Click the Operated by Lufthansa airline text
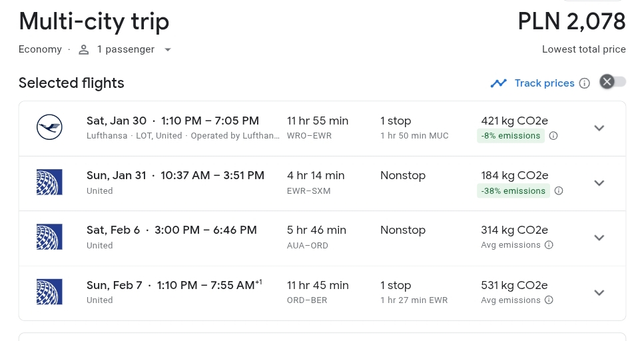Screen dimensions: 644x341 pos(235,136)
